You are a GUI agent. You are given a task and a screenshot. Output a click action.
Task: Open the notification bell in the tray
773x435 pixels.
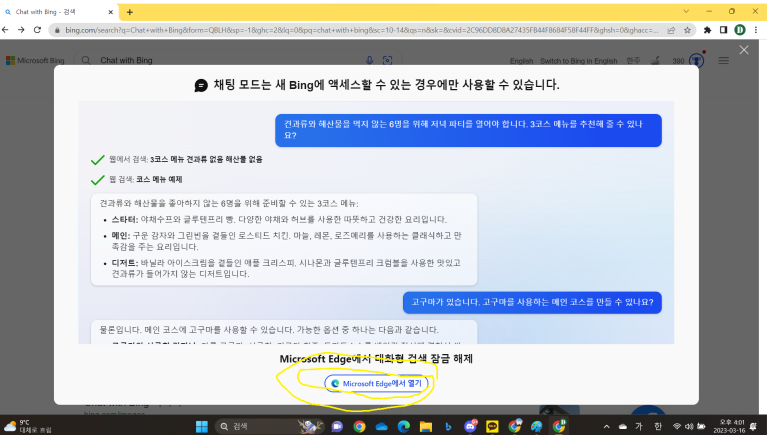pyautogui.click(x=754, y=426)
